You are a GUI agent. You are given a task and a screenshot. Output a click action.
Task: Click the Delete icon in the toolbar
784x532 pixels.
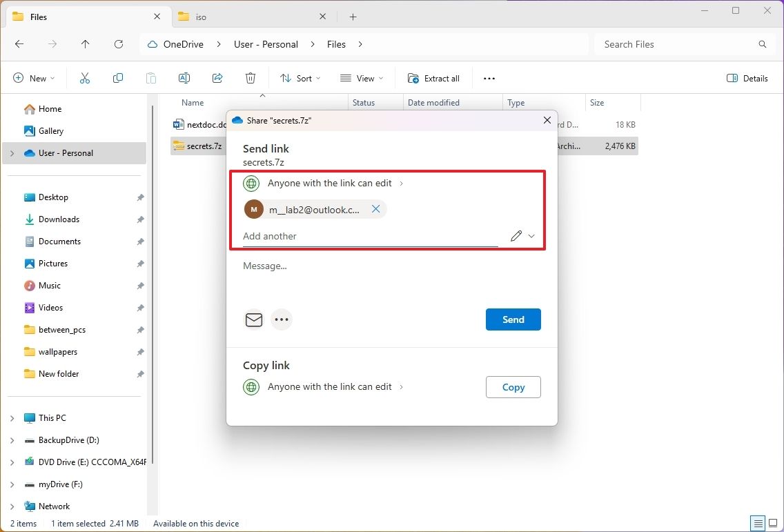[x=251, y=78]
